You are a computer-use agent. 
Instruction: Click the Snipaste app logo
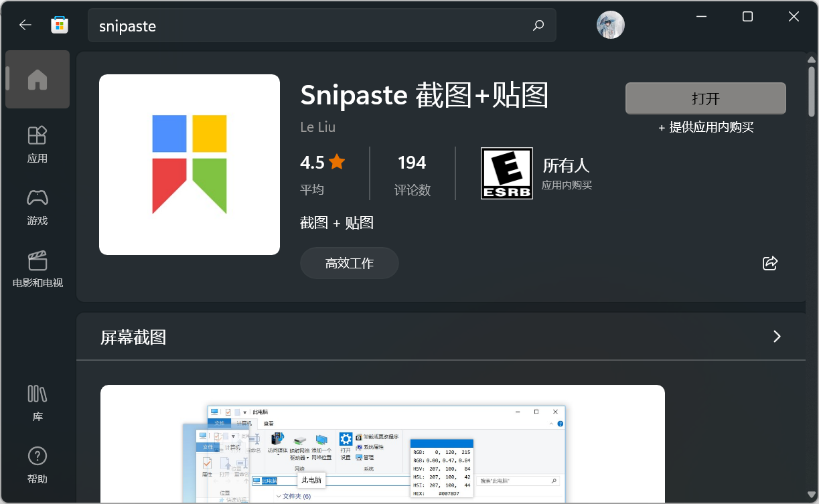pyautogui.click(x=190, y=165)
